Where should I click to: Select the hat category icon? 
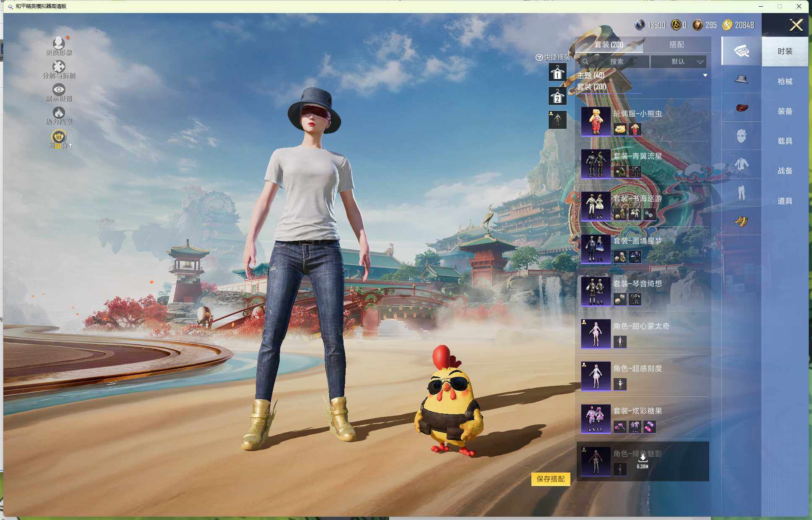[741, 79]
